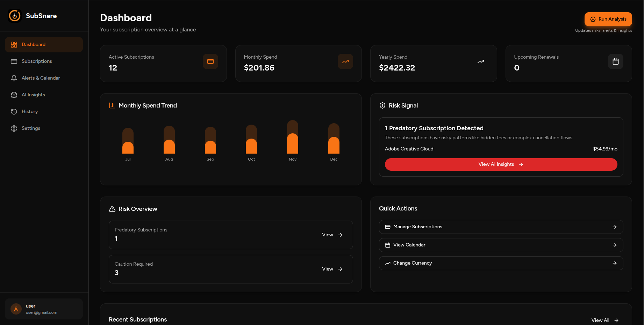Screen dimensions: 644x325
Task: Click the Risk Overview warning triangle icon
Action: click(112, 209)
